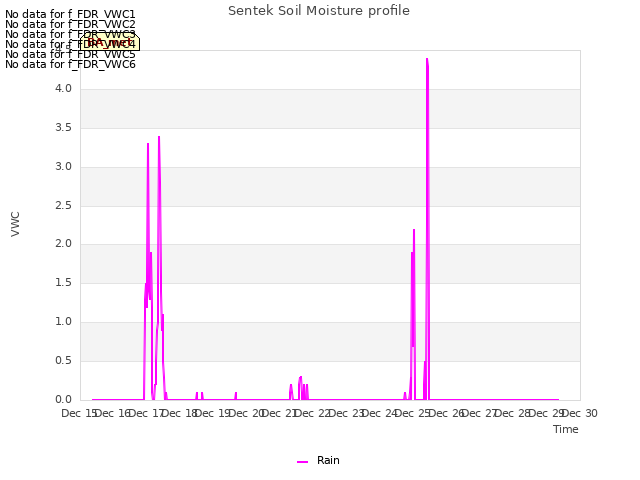Click the magenta Rain legend swatch
This screenshot has width=640, height=480.
pyautogui.click(x=302, y=462)
